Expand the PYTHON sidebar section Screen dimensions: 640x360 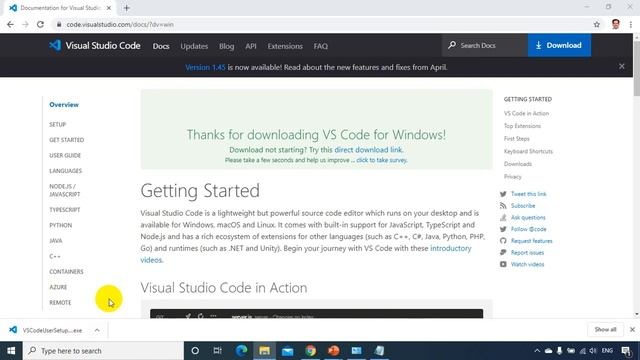point(60,225)
